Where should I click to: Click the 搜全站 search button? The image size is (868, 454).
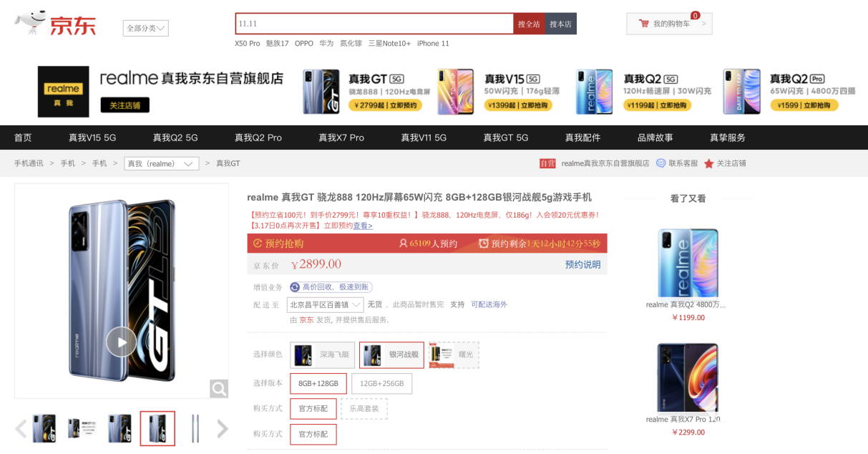(529, 24)
